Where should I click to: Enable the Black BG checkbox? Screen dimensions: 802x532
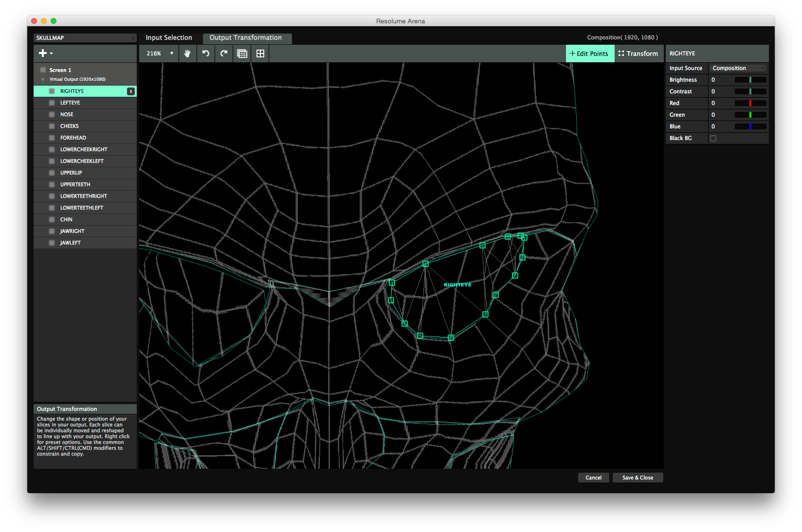(x=713, y=139)
